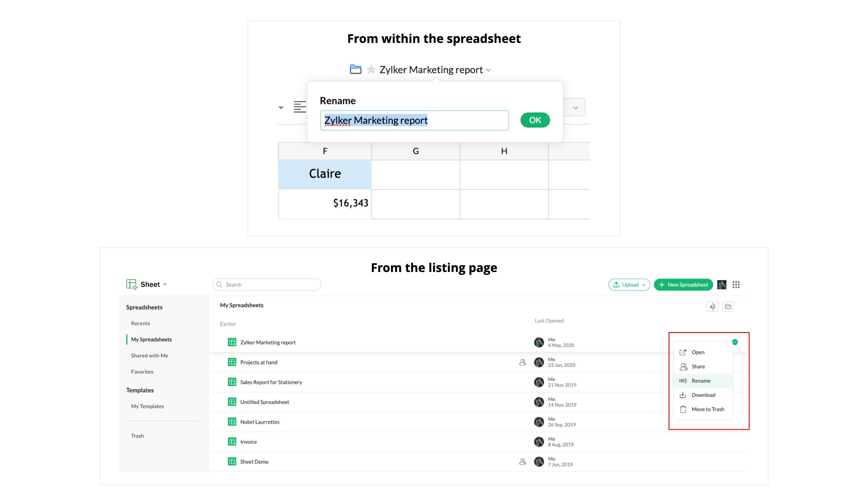This screenshot has width=868, height=488.
Task: Open the Upload dropdown button
Action: (x=629, y=285)
